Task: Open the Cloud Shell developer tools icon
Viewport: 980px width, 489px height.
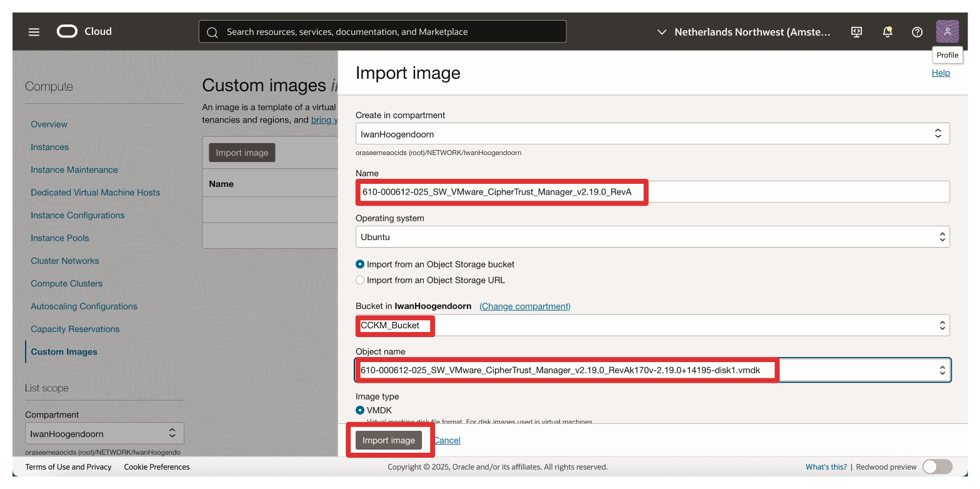Action: [857, 32]
